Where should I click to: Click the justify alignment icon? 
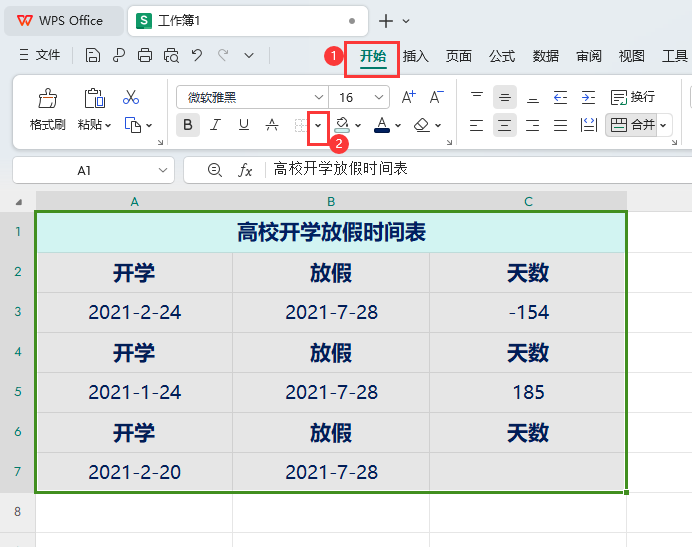pos(560,125)
